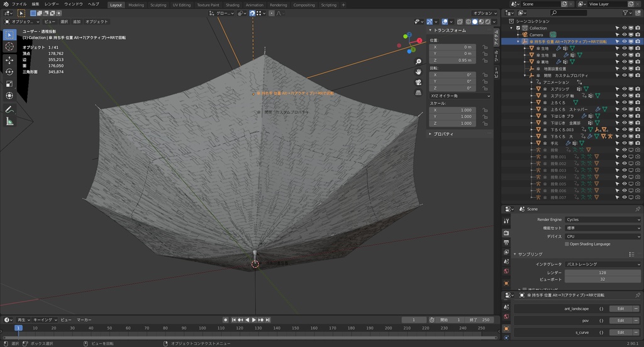Activate the Rotate tool
The width and height of the screenshot is (644, 347).
click(x=9, y=72)
